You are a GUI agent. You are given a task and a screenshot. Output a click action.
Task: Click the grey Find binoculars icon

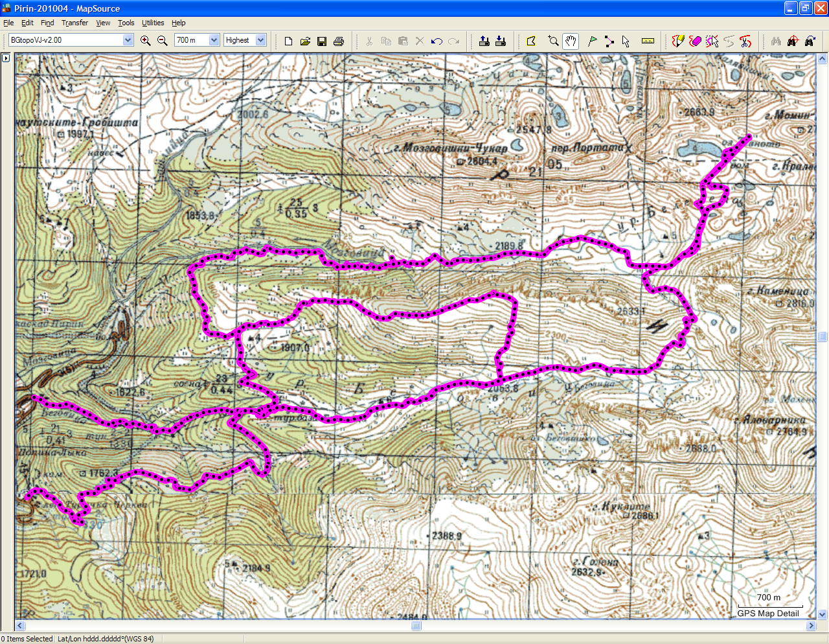pos(776,41)
